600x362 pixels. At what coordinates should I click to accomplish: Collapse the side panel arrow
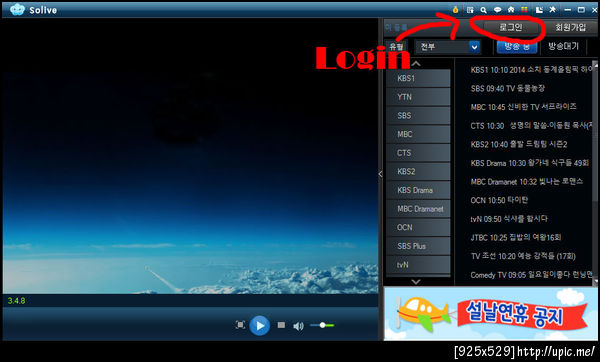click(x=380, y=174)
